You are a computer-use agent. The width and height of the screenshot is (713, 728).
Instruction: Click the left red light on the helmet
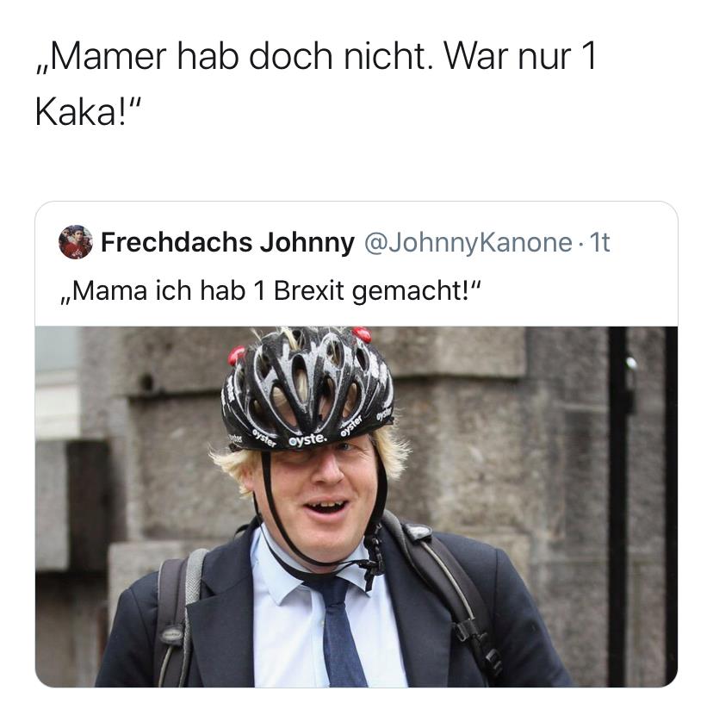click(x=236, y=355)
